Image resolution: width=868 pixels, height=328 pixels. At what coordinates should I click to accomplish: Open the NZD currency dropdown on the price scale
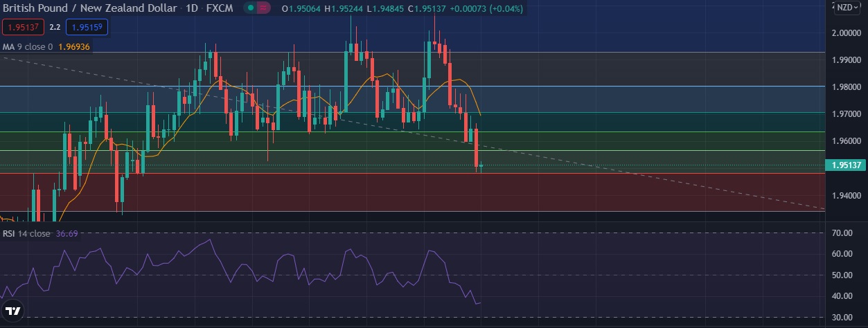(846, 8)
